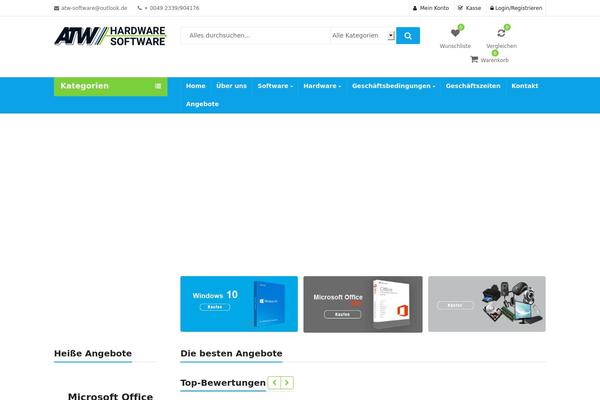Screen dimensions: 600x400
Task: Expand the Software menu
Action: (x=275, y=86)
